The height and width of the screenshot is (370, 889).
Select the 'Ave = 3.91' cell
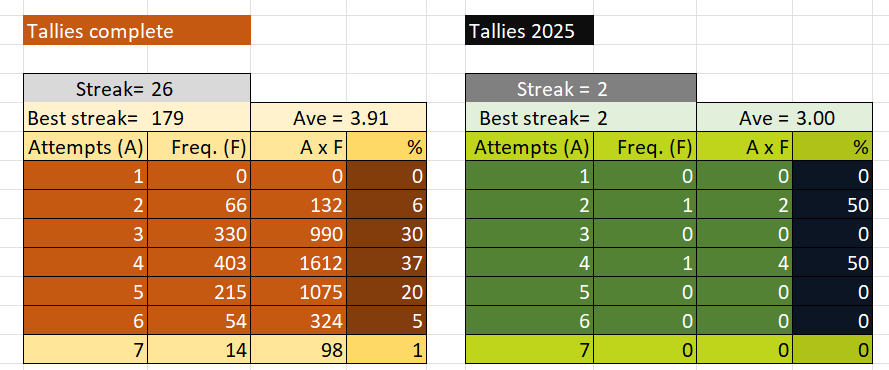click(x=338, y=118)
